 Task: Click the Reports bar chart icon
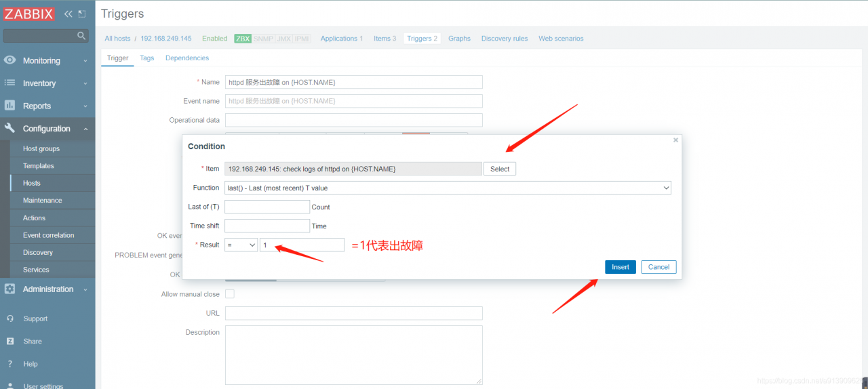(9, 106)
